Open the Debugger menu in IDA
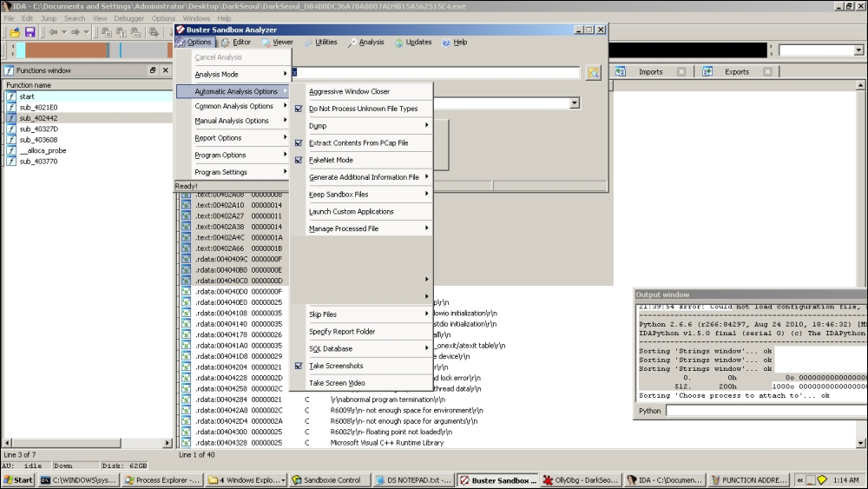Image resolution: width=868 pixels, height=489 pixels. click(x=129, y=18)
